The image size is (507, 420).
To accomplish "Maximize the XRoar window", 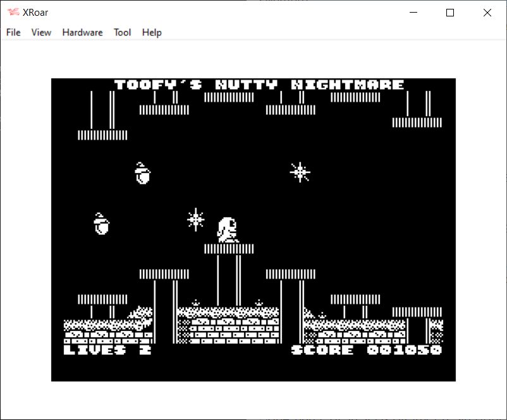I will 450,13.
